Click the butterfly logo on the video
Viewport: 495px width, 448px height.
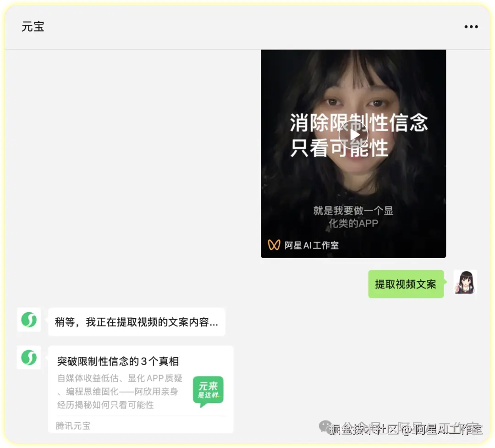tap(274, 244)
